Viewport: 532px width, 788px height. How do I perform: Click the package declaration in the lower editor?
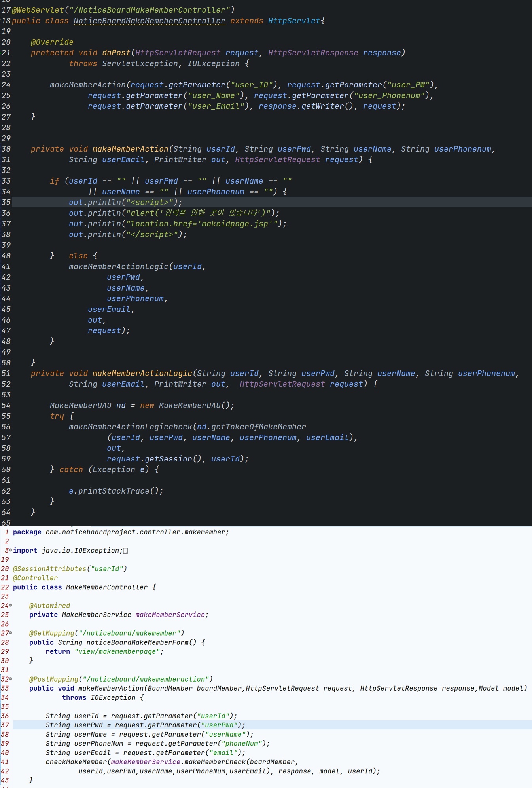(x=121, y=532)
